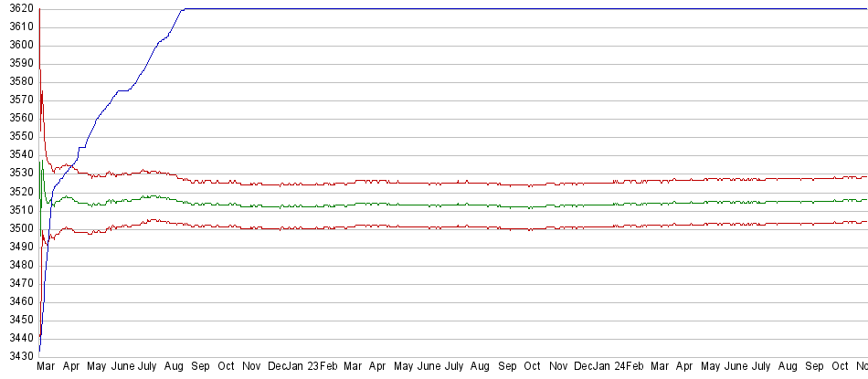Click the first "Aug" label on time axis
This screenshot has width=868, height=379.
coord(174,367)
